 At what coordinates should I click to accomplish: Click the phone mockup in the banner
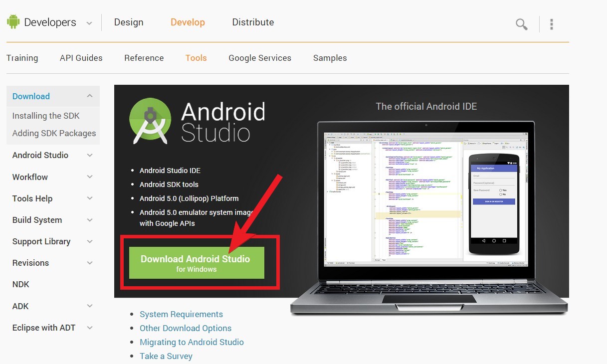pyautogui.click(x=494, y=204)
